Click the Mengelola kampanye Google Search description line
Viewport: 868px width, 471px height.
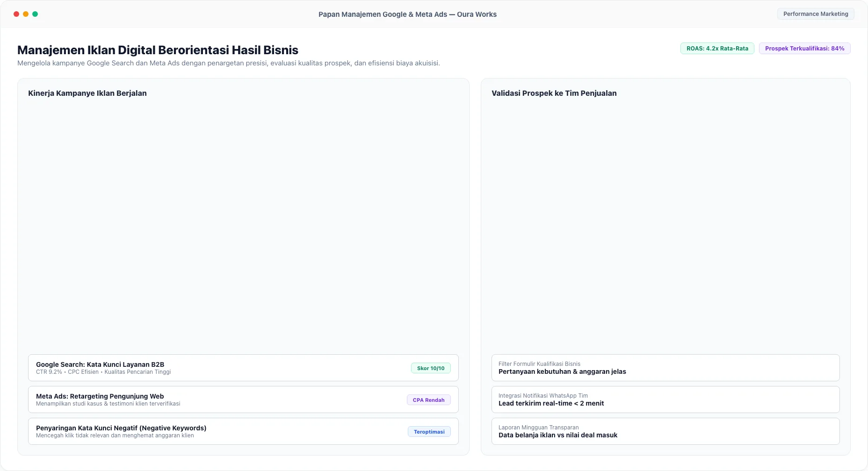click(x=229, y=63)
